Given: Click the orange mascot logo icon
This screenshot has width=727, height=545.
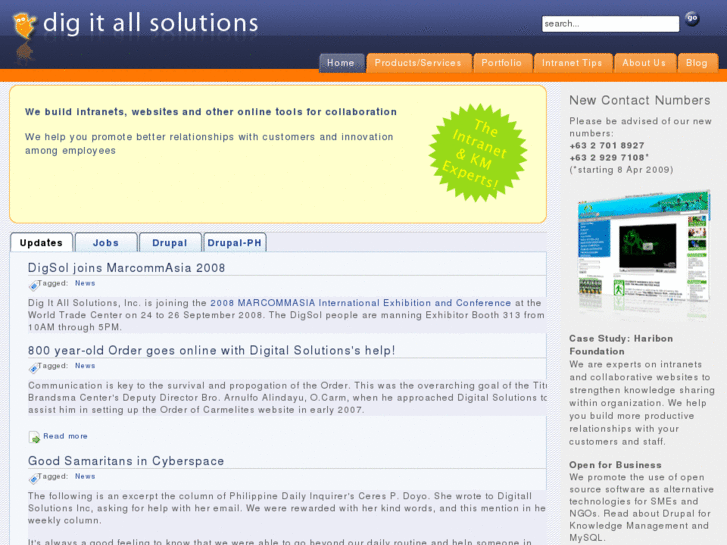Looking at the screenshot, I should 25,25.
